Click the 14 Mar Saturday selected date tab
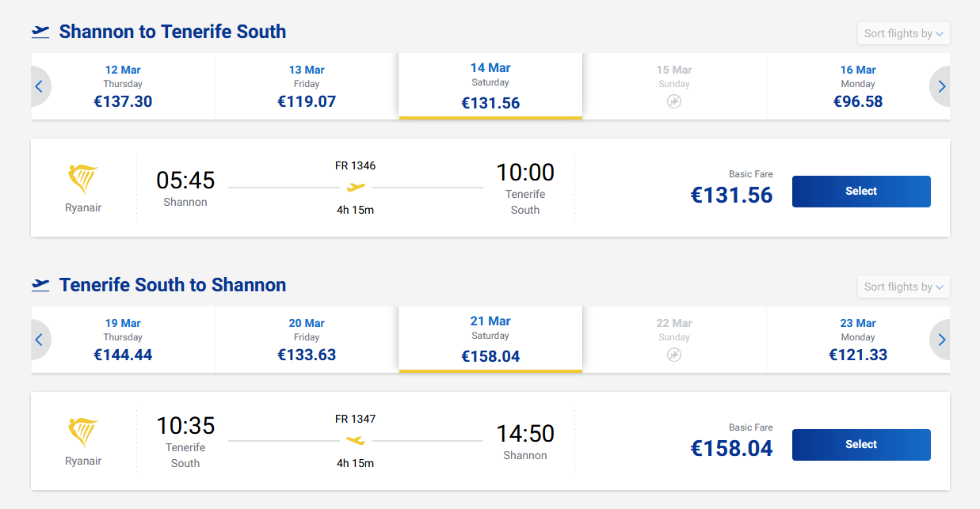Viewport: 980px width, 509px height. click(490, 85)
